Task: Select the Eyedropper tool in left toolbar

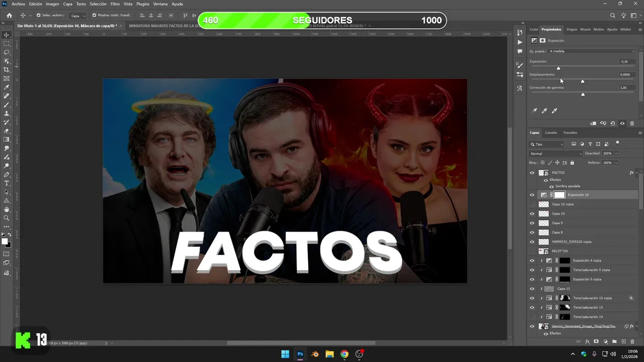Action: click(x=7, y=87)
